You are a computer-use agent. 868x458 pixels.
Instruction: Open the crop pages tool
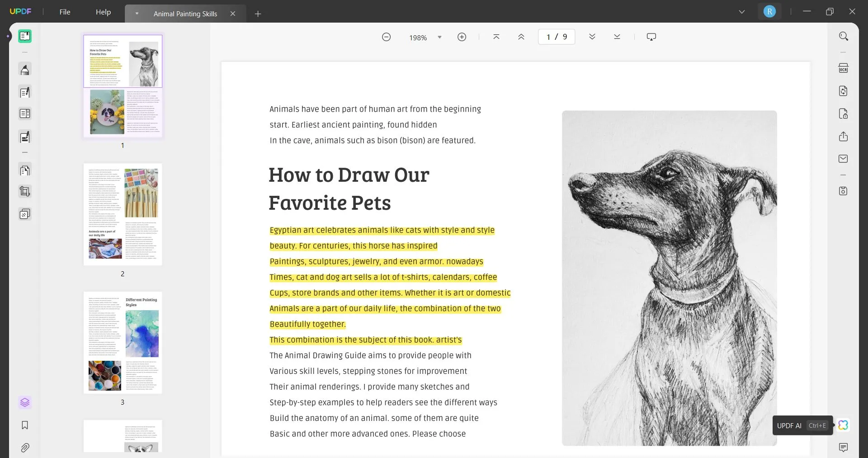click(25, 192)
